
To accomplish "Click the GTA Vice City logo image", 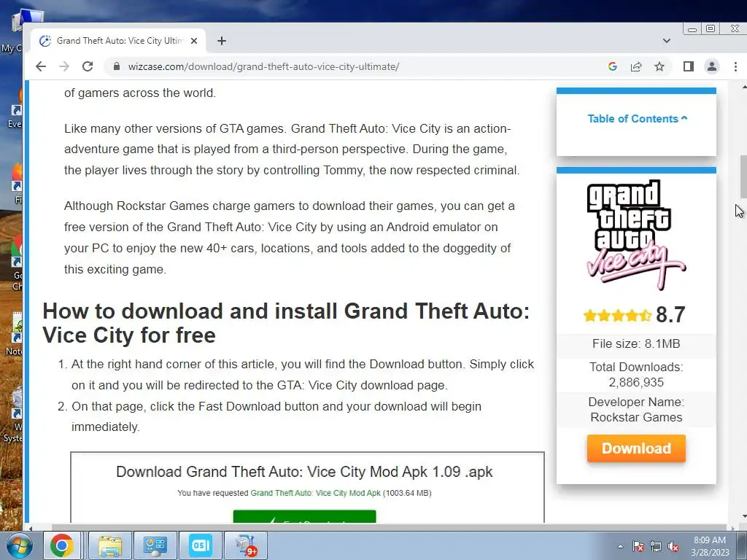I will [636, 234].
